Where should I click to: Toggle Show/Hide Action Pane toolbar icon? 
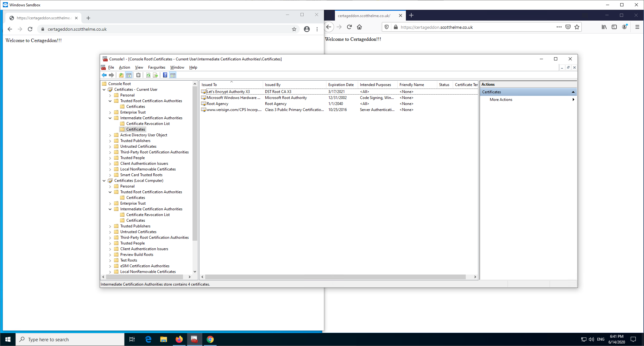(x=173, y=75)
